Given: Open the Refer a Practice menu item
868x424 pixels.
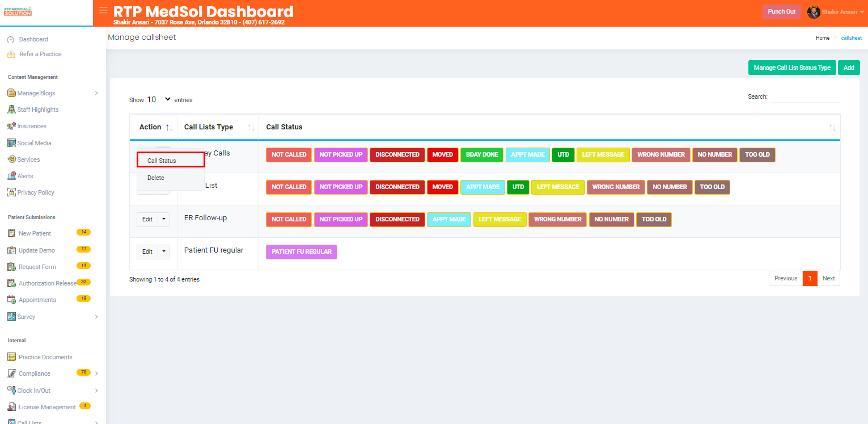Looking at the screenshot, I should point(40,54).
